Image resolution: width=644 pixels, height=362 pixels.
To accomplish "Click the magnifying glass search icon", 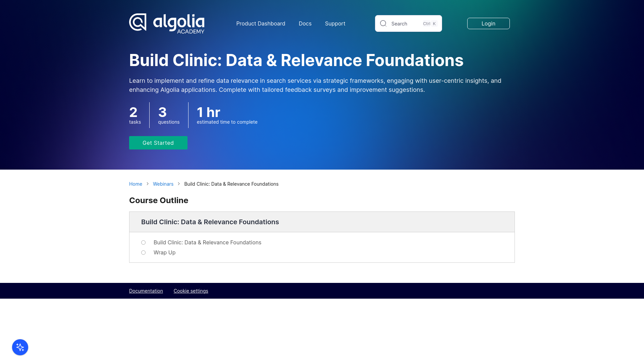I will point(383,23).
